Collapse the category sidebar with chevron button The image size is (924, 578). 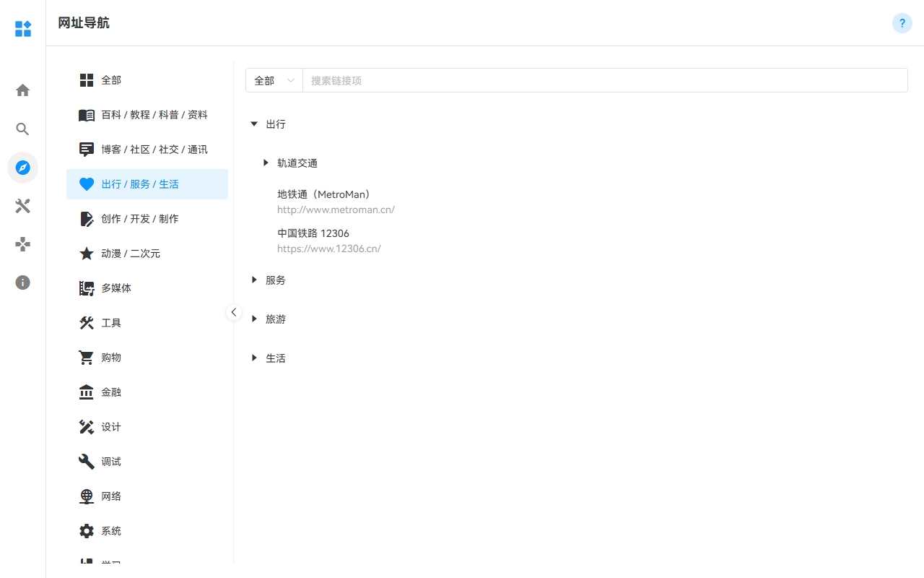coord(233,312)
